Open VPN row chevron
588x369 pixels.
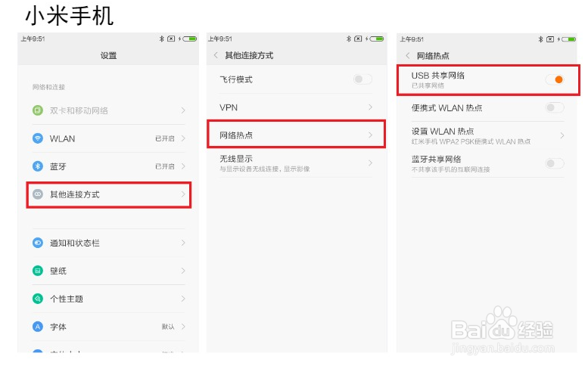click(370, 107)
